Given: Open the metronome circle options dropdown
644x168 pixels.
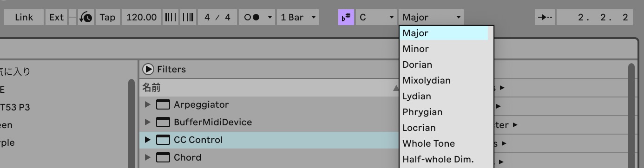Looking at the screenshot, I should [x=258, y=18].
